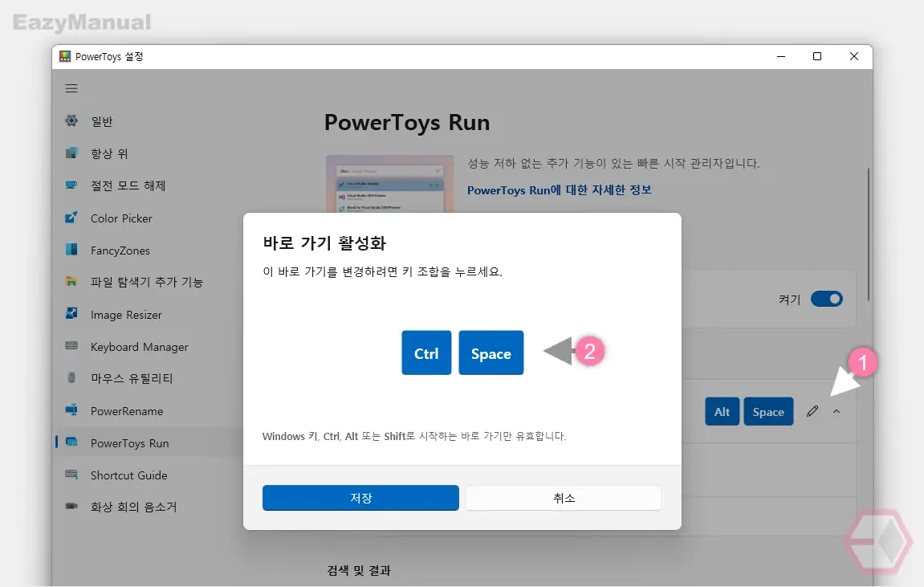
Task: Click the Alt key badge
Action: point(722,411)
